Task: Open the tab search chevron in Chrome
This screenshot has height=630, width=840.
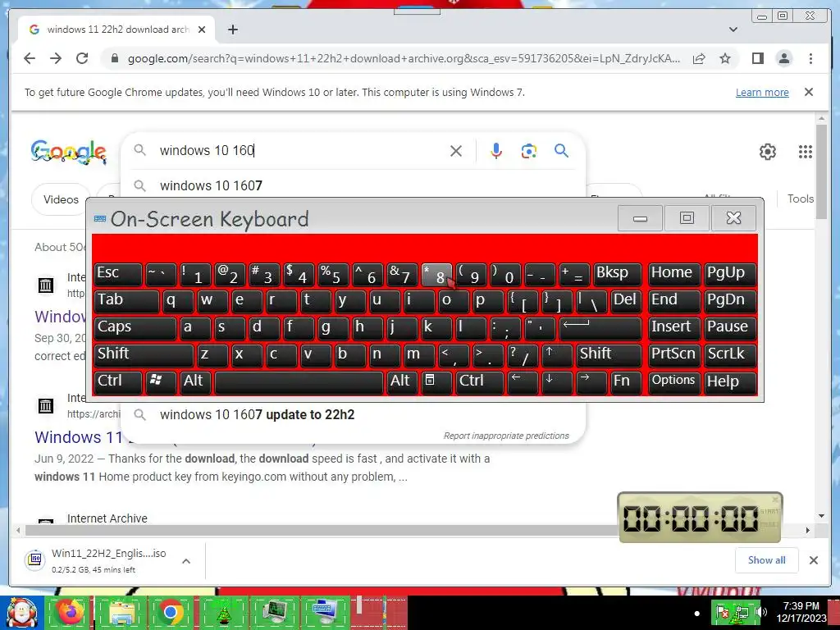Action: tap(733, 30)
